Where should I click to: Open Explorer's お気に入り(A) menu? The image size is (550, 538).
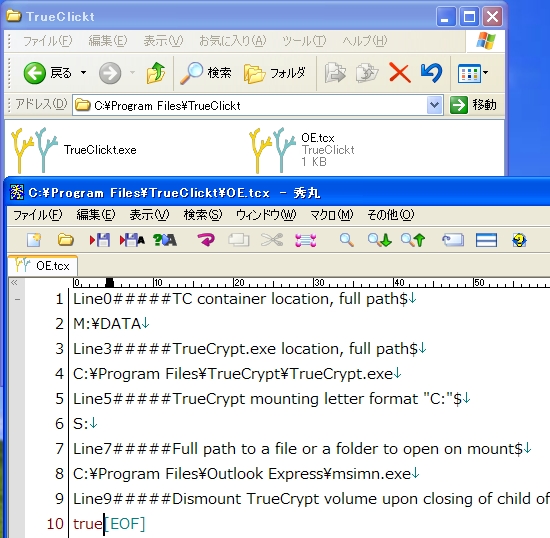[233, 41]
